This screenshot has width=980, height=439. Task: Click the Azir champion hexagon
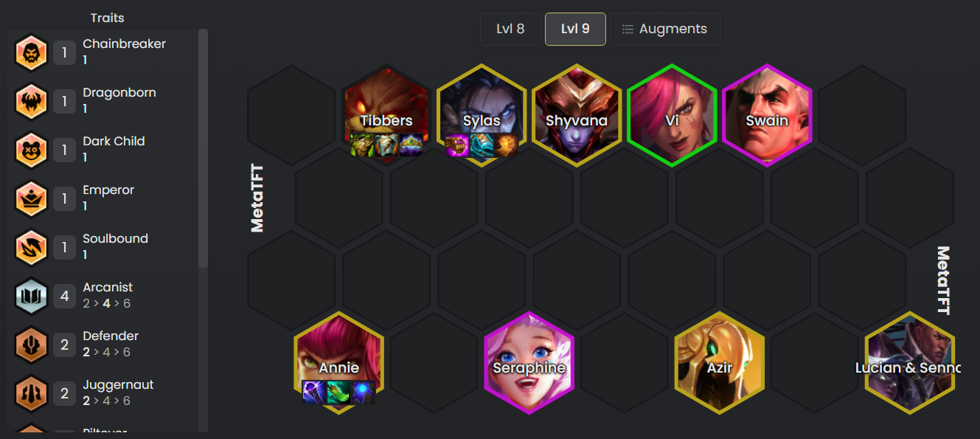[720, 362]
